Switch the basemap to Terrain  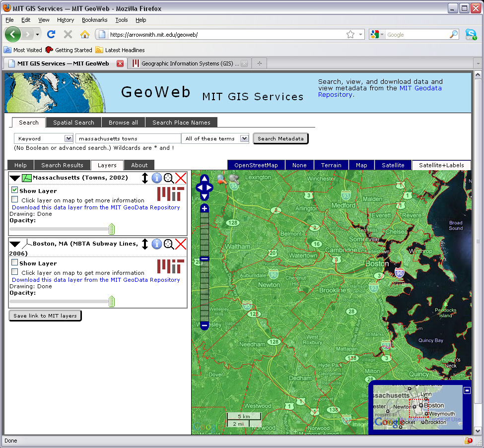point(331,164)
